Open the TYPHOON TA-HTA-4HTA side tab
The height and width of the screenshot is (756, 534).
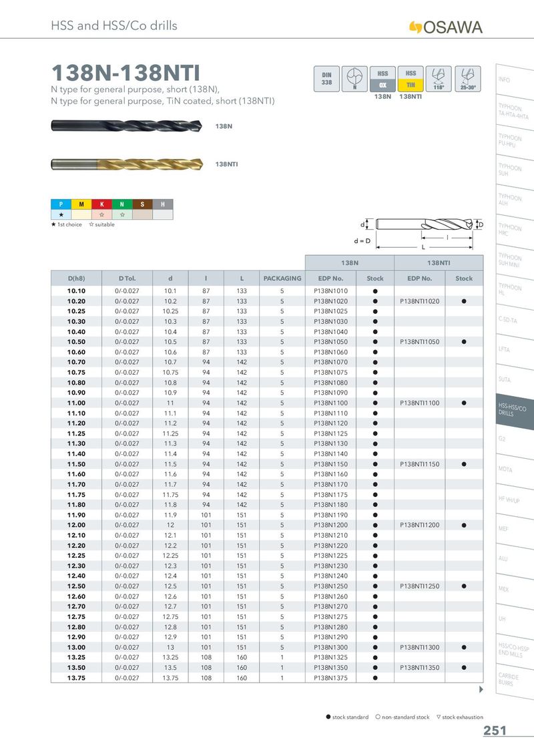514,112
